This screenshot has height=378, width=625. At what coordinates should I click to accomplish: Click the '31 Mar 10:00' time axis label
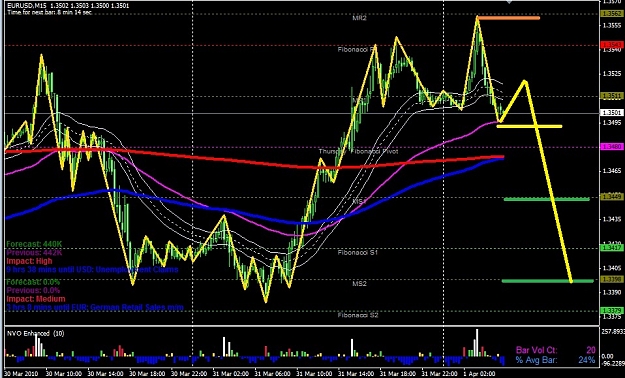[315, 374]
